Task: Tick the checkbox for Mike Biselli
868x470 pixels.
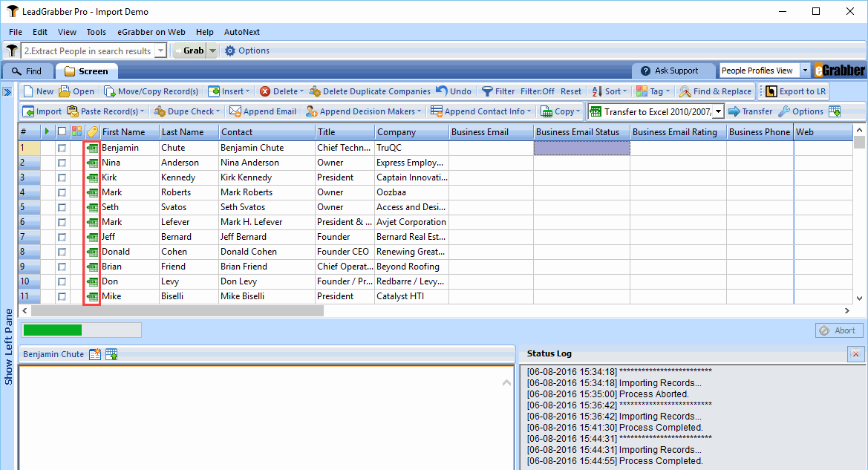Action: point(62,297)
